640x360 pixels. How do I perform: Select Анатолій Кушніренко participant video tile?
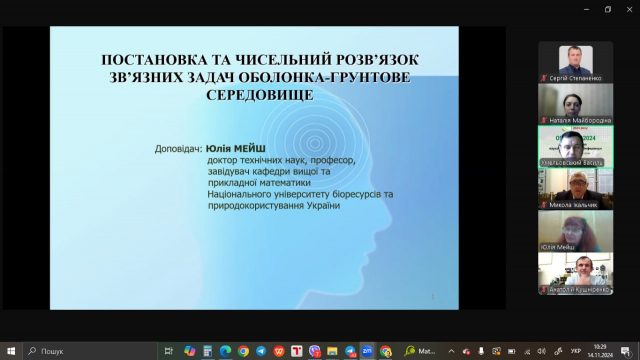click(576, 273)
